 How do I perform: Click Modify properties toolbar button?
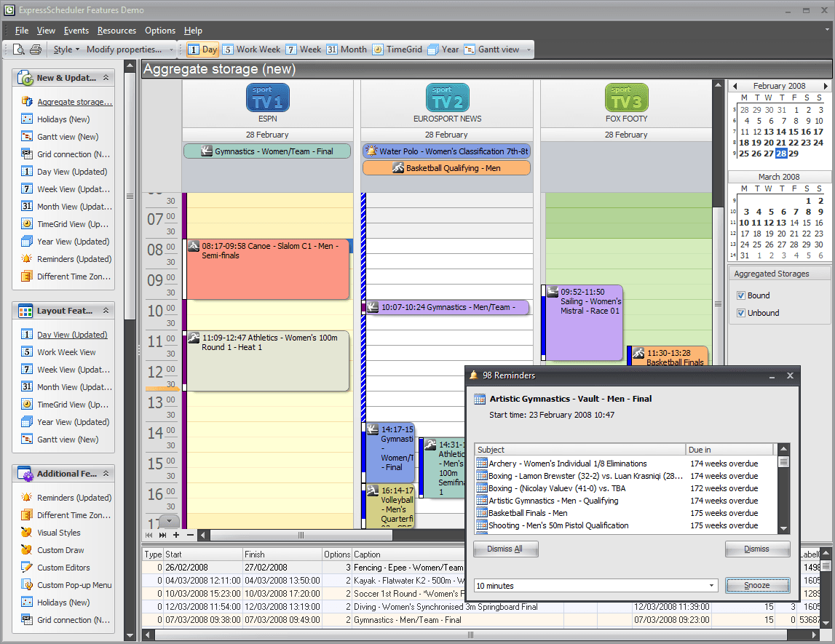[124, 49]
